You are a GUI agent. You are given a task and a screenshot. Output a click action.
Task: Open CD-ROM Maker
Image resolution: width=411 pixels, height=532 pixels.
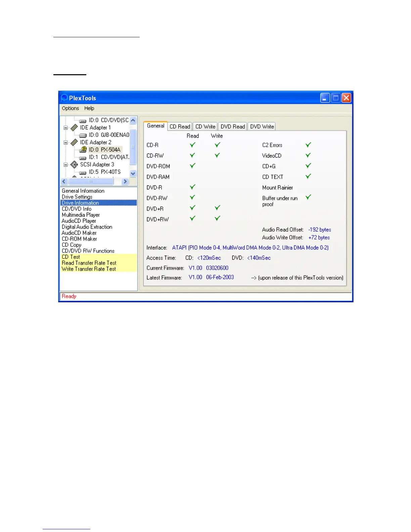pyautogui.click(x=79, y=239)
